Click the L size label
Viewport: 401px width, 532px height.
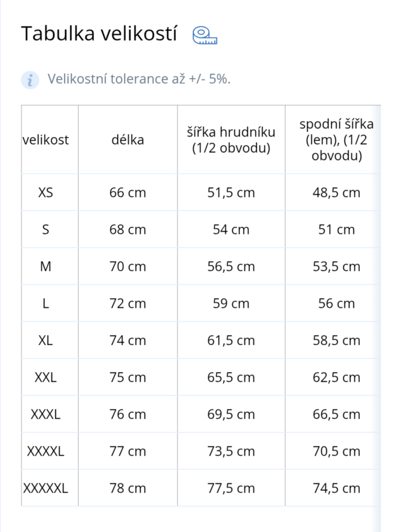click(46, 304)
